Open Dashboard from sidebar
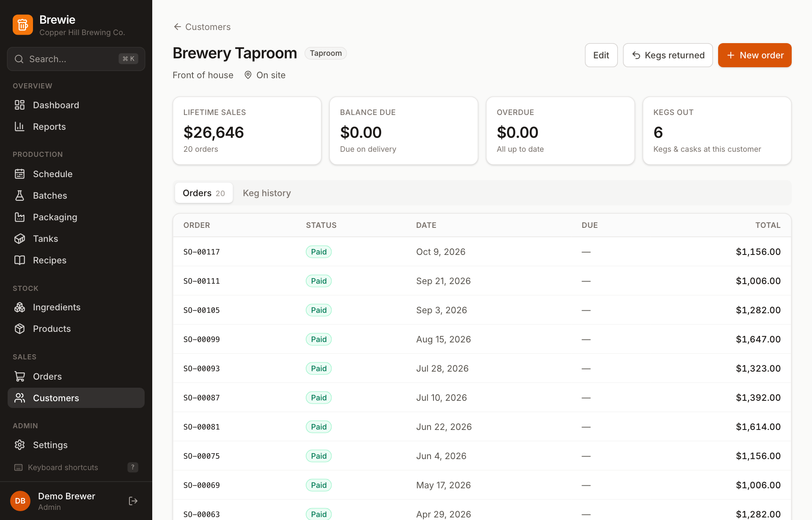 76,105
